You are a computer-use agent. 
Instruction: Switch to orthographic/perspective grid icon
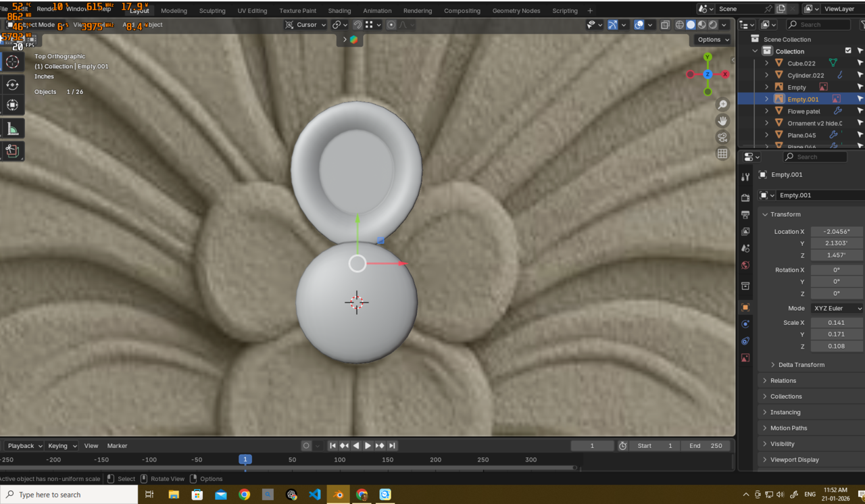[722, 154]
